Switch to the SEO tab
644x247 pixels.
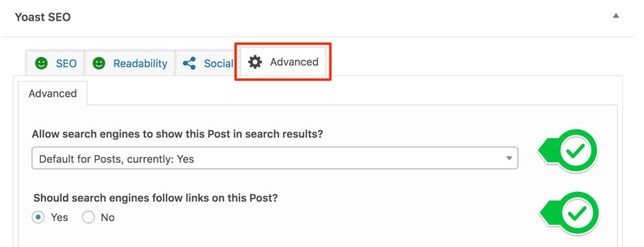pyautogui.click(x=55, y=63)
